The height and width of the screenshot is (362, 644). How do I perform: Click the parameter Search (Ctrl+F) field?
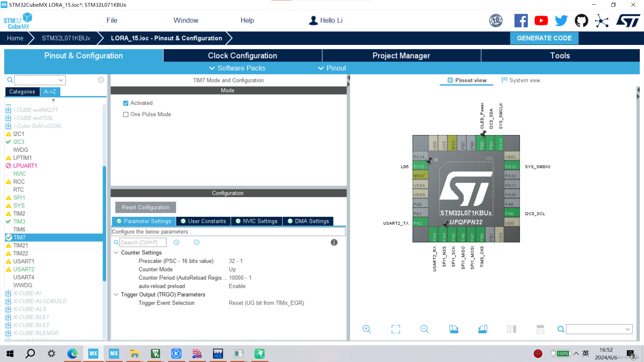[x=143, y=242]
